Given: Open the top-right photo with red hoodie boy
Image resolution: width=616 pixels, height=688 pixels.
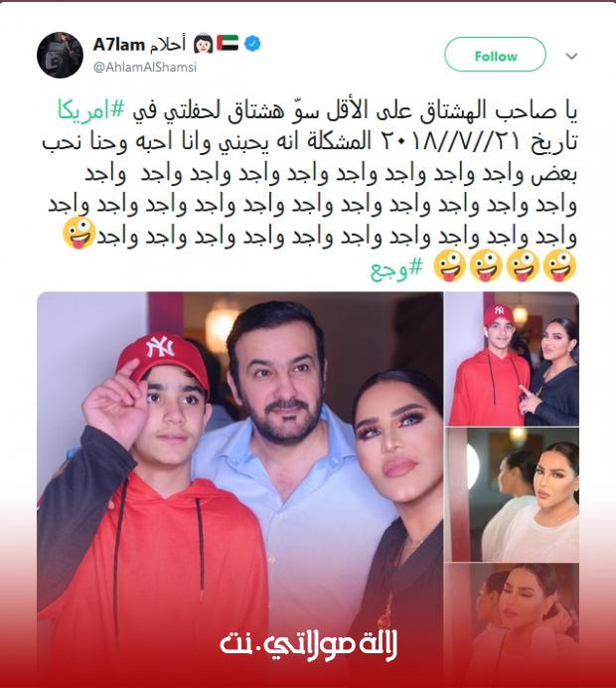Looking at the screenshot, I should (512, 359).
